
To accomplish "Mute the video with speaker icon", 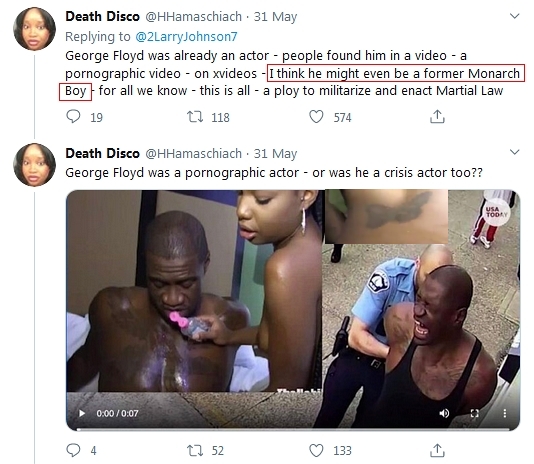I will click(x=444, y=413).
